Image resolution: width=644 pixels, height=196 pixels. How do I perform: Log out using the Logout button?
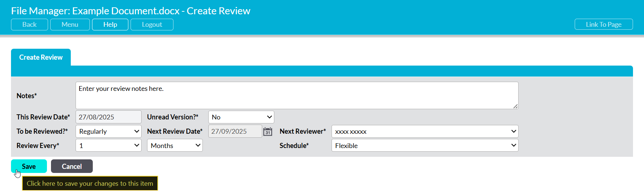[x=152, y=25]
